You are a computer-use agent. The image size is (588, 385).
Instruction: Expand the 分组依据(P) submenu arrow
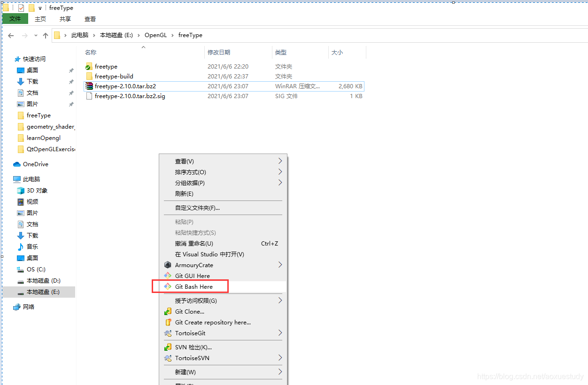(x=280, y=183)
